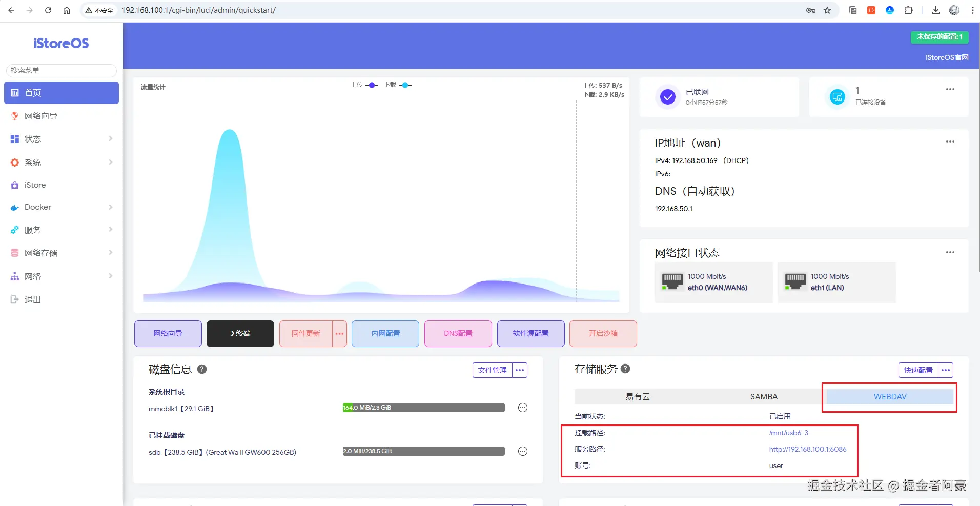The width and height of the screenshot is (980, 506).
Task: Click the iStoreOS logo
Action: (x=61, y=44)
